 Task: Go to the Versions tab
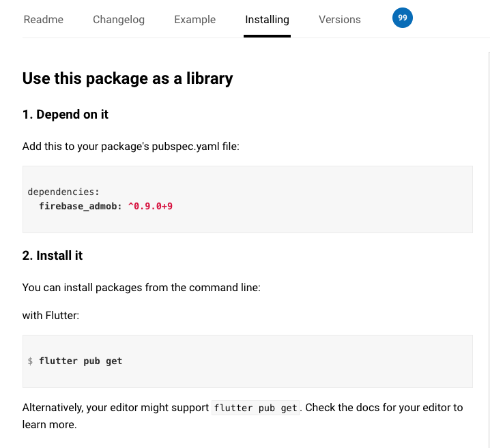point(340,19)
